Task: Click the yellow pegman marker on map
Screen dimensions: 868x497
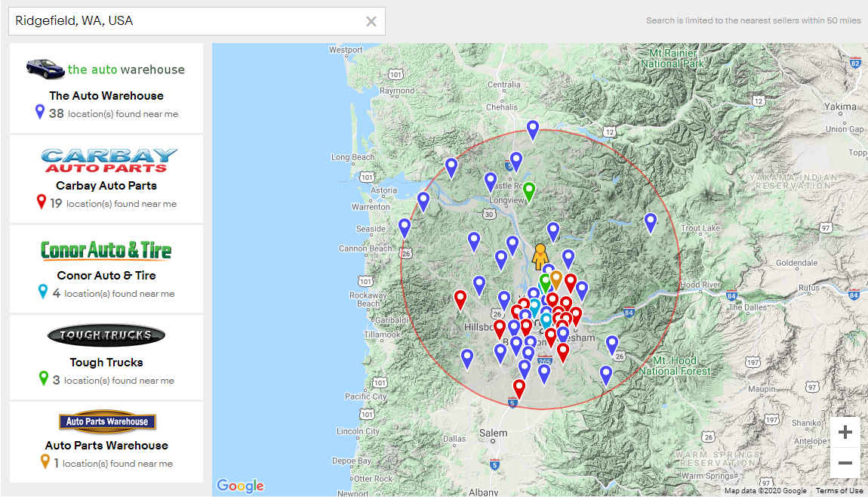Action: [x=540, y=257]
